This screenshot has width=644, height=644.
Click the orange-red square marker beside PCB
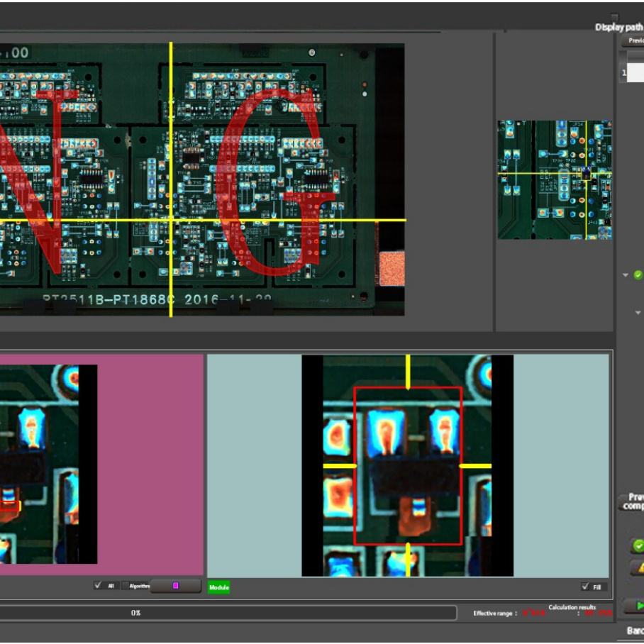[x=392, y=270]
